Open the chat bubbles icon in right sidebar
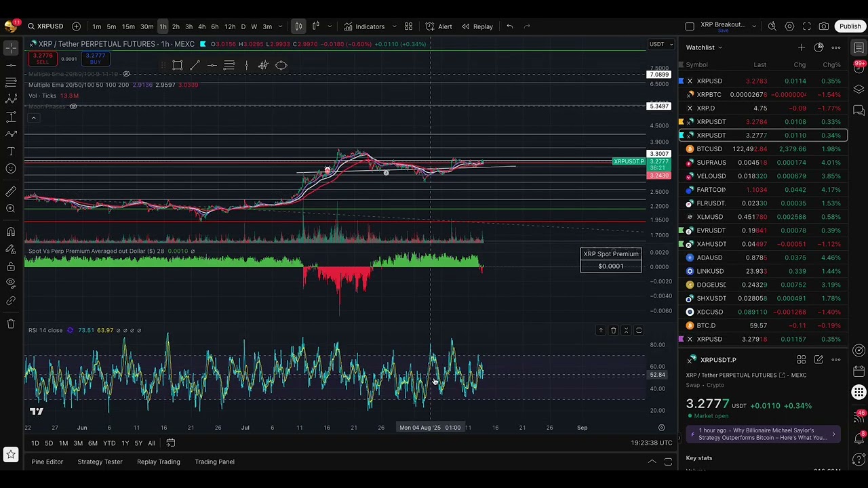 [859, 110]
